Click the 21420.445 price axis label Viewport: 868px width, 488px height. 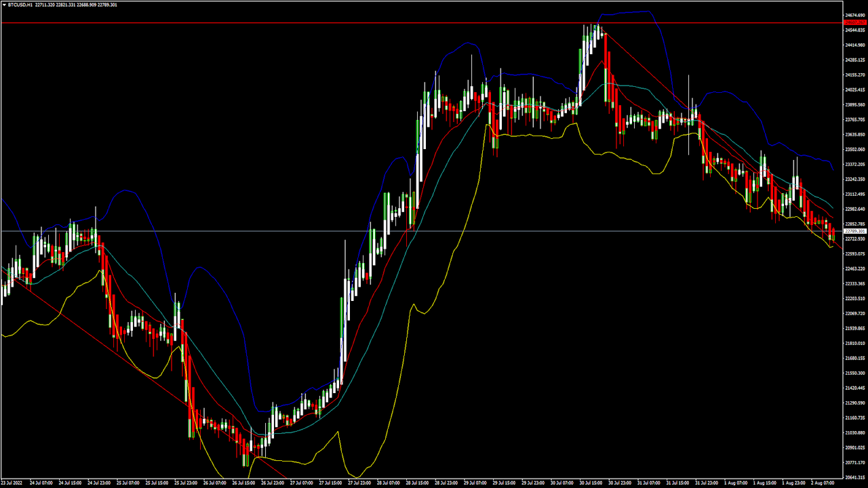(855, 388)
